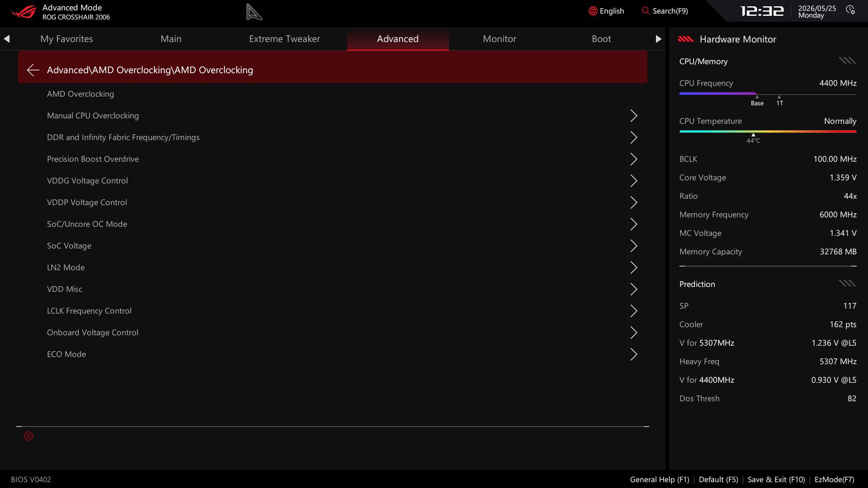Open Onboard Voltage Control entry
The image size is (868, 488).
[x=333, y=333]
